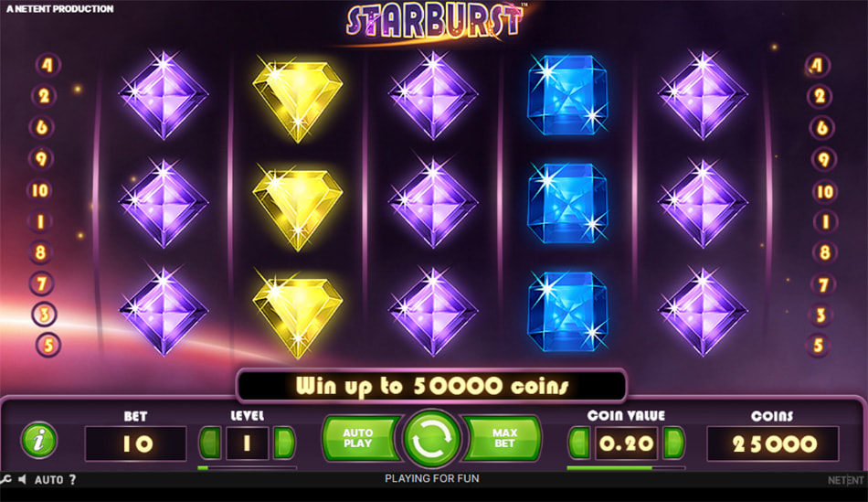This screenshot has width=868, height=502.
Task: Lower the coin value with left arrow
Action: tap(579, 443)
